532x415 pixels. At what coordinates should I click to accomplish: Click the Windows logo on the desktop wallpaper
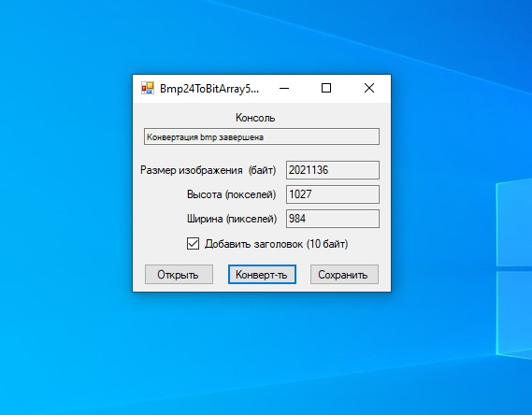pyautogui.click(x=514, y=268)
